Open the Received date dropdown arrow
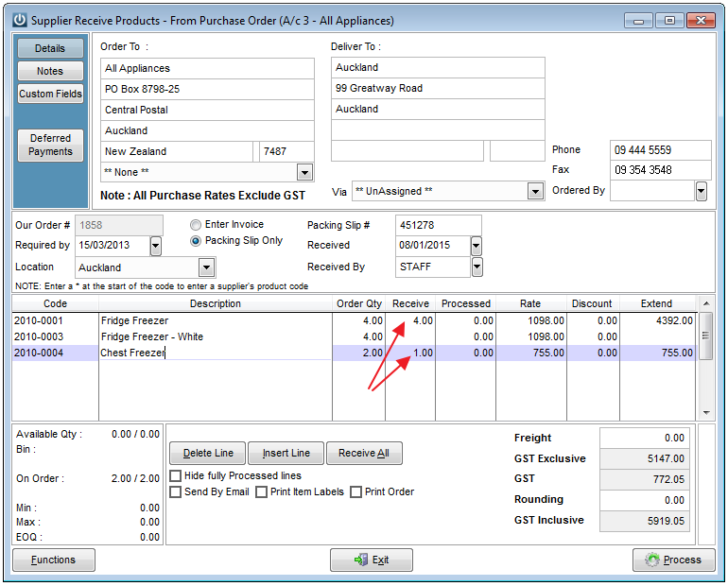Image resolution: width=728 pixels, height=586 pixels. [x=477, y=246]
